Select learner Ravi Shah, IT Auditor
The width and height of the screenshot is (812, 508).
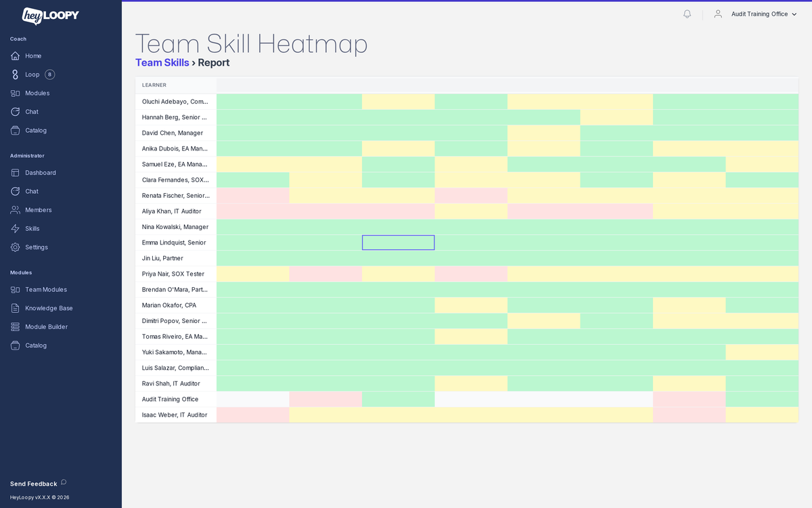point(176,383)
